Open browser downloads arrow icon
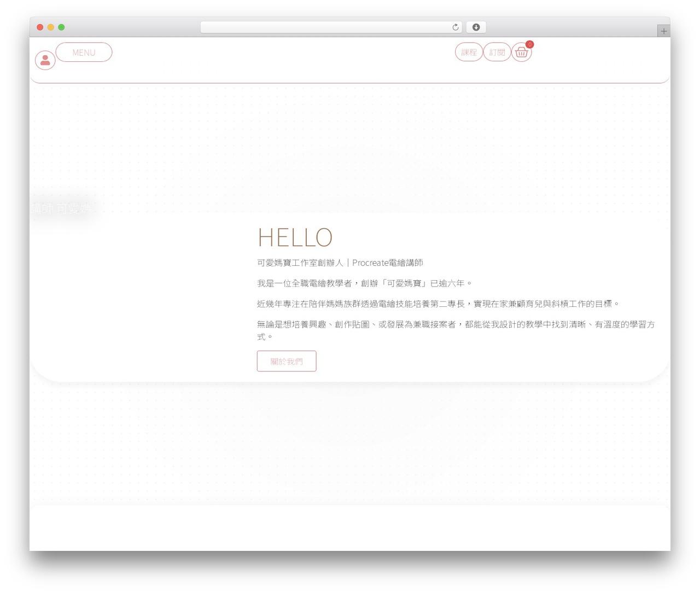 (476, 27)
